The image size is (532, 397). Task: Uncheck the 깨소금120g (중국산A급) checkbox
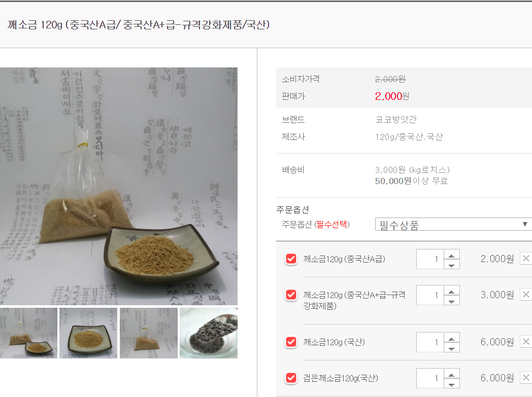[291, 259]
